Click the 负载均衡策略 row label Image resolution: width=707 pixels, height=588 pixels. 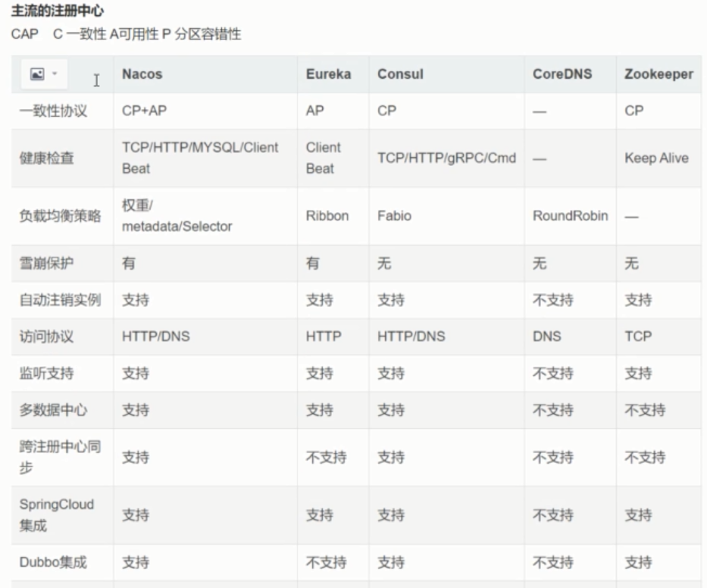[60, 216]
